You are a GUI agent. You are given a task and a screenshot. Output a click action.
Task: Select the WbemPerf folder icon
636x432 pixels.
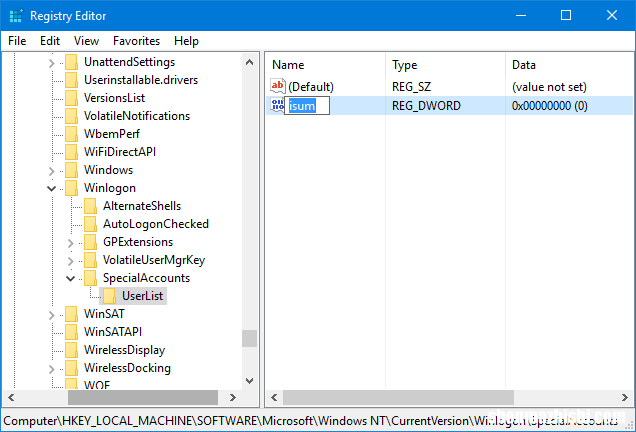(71, 134)
